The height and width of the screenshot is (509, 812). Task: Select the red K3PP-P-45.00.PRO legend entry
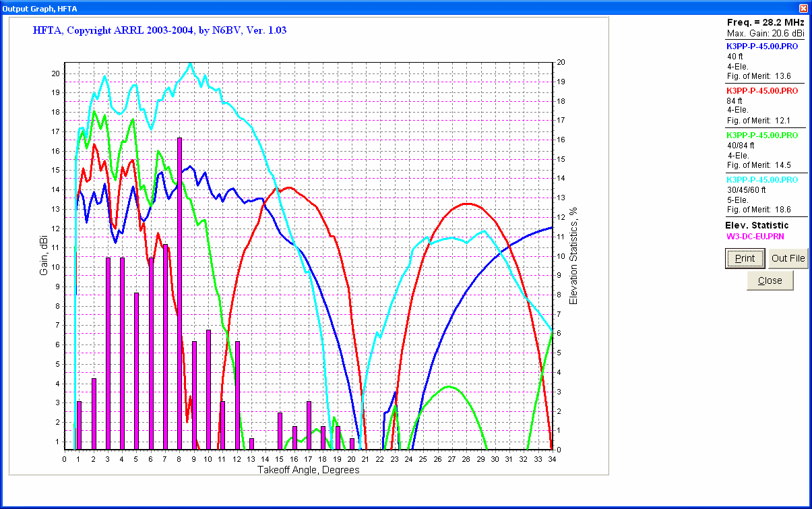(761, 90)
